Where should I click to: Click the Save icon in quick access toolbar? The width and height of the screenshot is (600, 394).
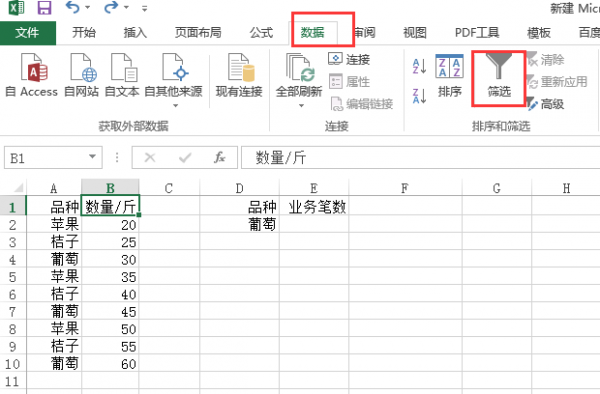coord(44,8)
